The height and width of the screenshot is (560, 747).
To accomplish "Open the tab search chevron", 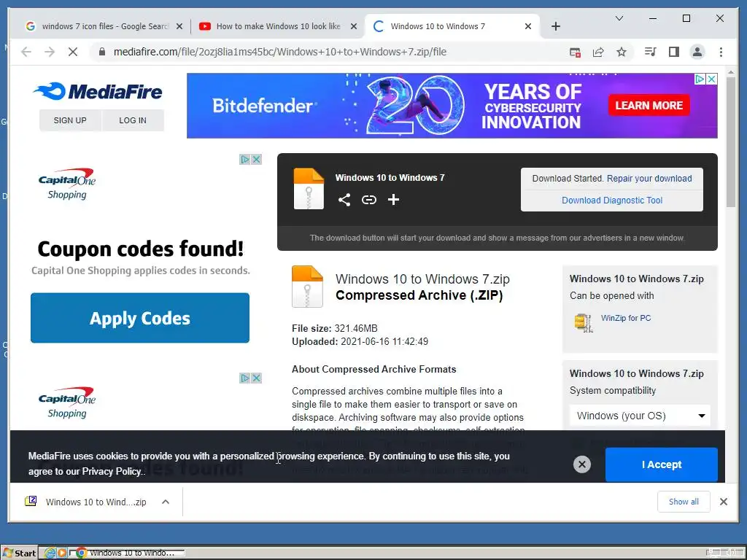I will pyautogui.click(x=619, y=18).
